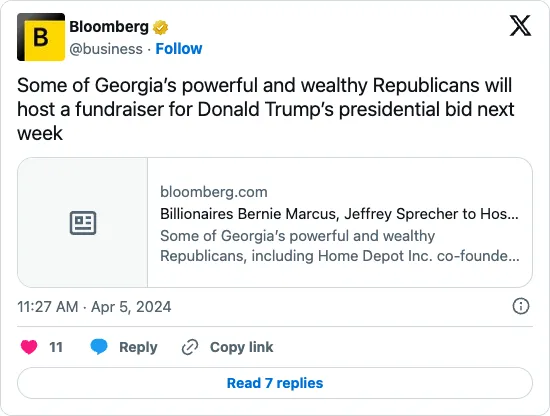The width and height of the screenshot is (550, 416).
Task: Open the tweet info circle icon
Action: click(x=521, y=306)
